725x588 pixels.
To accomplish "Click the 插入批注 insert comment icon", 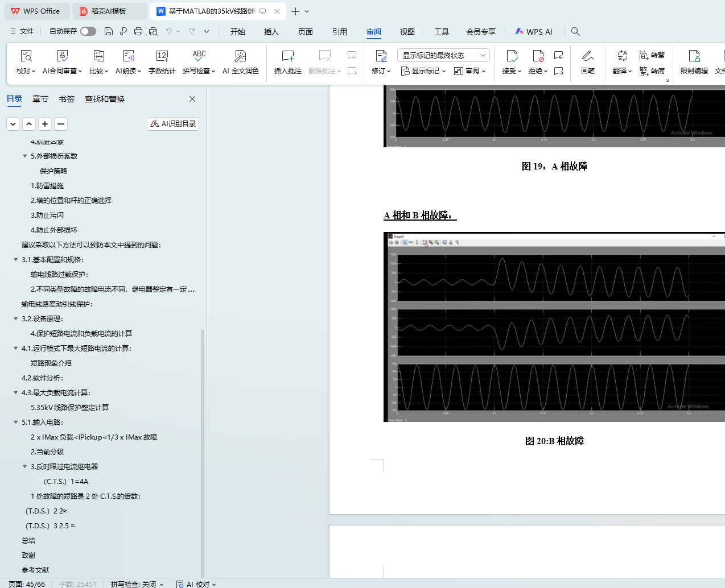I will tap(287, 56).
